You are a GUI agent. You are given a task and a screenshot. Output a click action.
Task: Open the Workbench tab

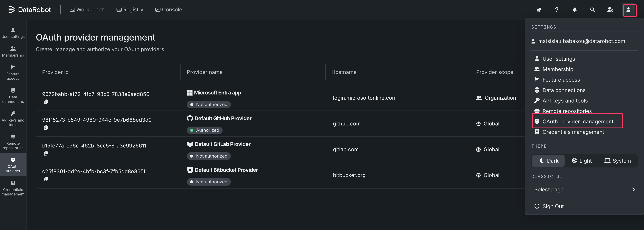click(x=87, y=10)
